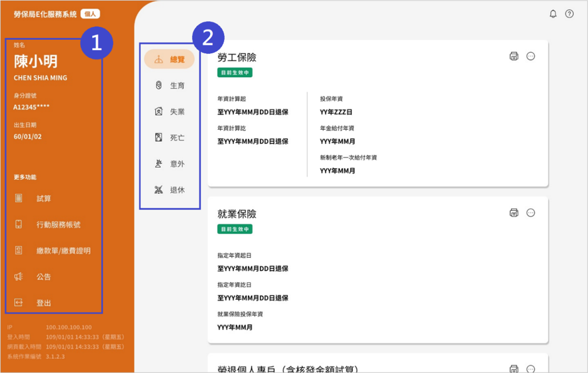Click the 意外 tab icon
The height and width of the screenshot is (373, 588).
click(159, 164)
